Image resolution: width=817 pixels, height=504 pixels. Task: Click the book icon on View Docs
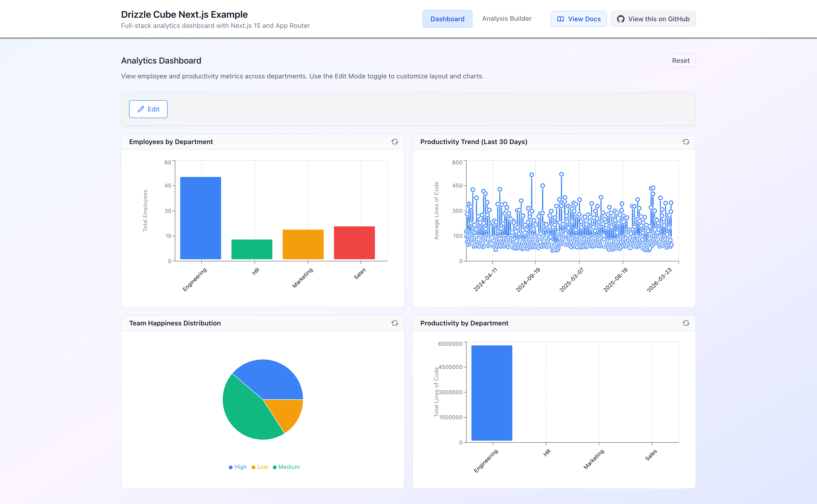pyautogui.click(x=560, y=19)
